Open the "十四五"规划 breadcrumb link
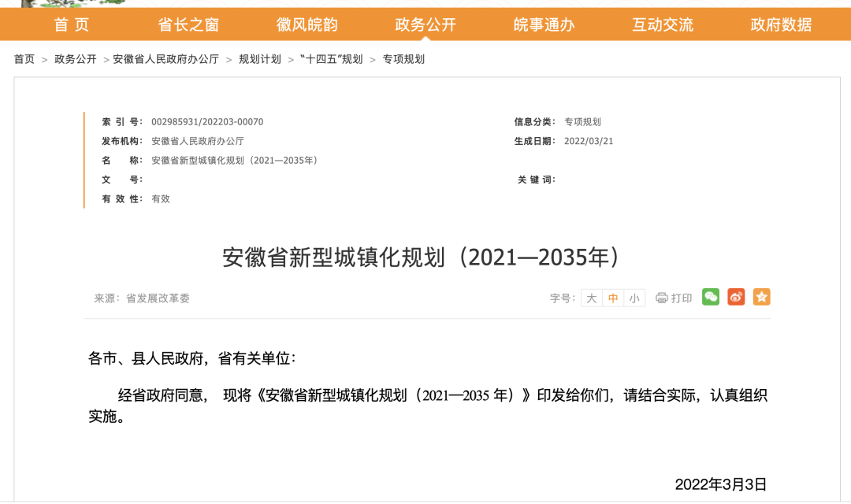The height and width of the screenshot is (504, 851). (331, 58)
